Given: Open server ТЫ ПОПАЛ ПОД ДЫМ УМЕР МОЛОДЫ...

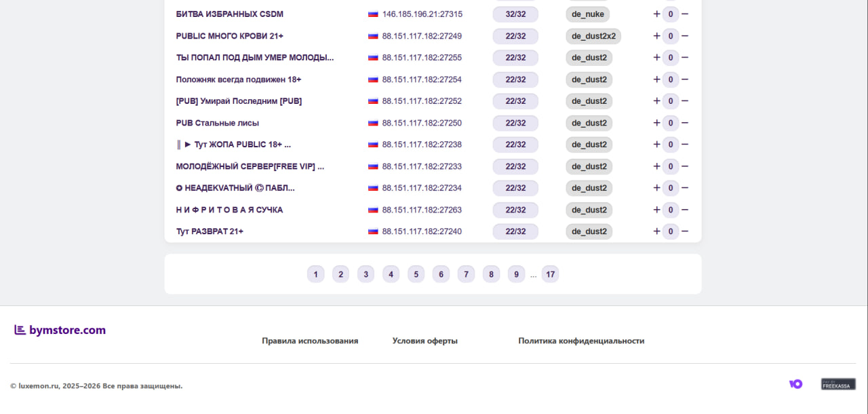Looking at the screenshot, I should tap(254, 58).
